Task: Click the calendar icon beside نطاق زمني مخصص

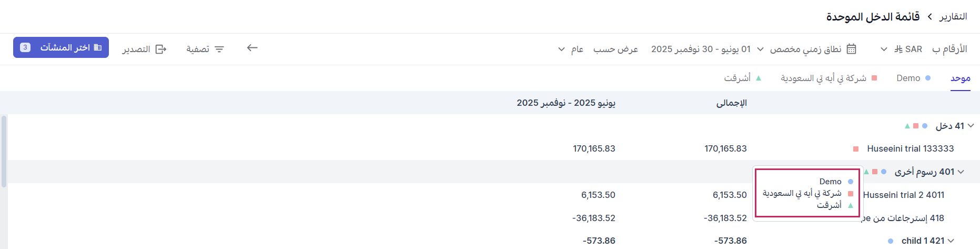Action: pos(852,49)
